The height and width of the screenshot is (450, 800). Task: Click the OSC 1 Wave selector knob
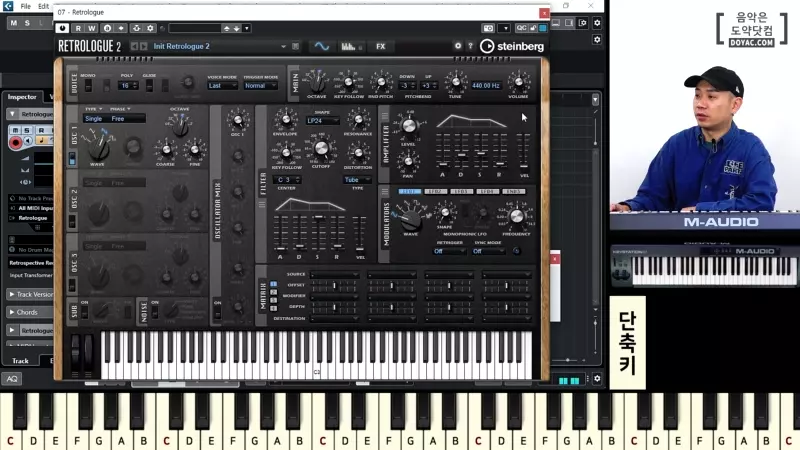click(98, 147)
